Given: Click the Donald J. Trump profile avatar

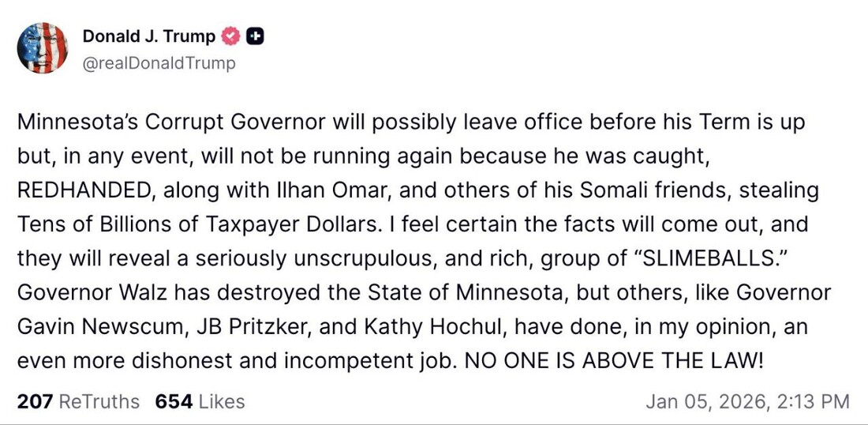Looking at the screenshot, I should [x=43, y=49].
